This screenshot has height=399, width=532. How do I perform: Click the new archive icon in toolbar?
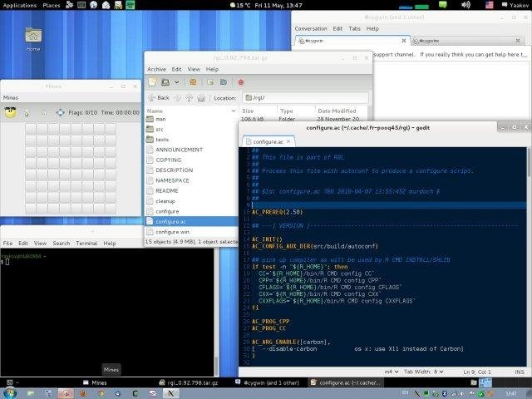click(152, 82)
